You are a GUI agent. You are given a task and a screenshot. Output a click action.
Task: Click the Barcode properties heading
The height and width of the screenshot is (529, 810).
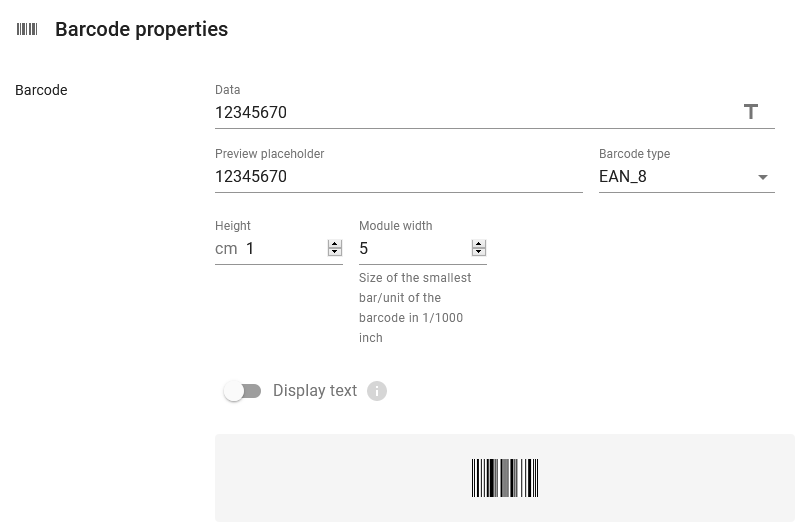[142, 29]
